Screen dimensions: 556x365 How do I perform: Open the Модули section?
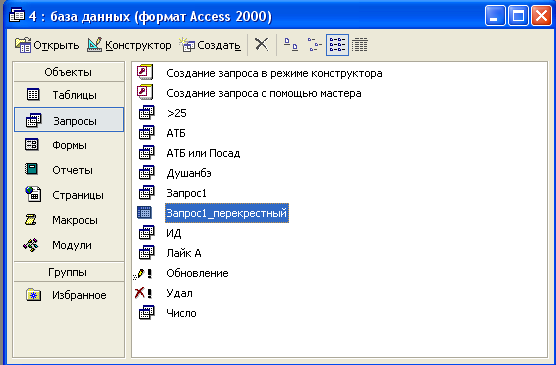tap(69, 245)
